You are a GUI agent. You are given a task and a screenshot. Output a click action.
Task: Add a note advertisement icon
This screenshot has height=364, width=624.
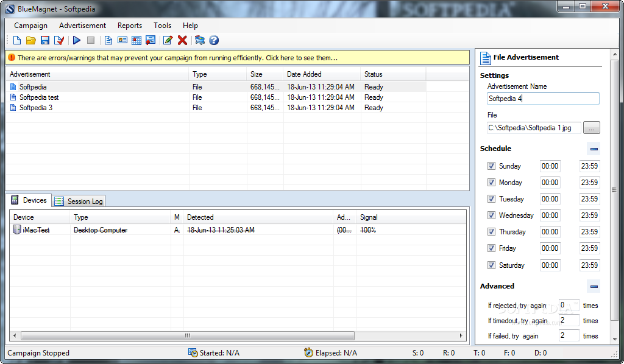(151, 40)
